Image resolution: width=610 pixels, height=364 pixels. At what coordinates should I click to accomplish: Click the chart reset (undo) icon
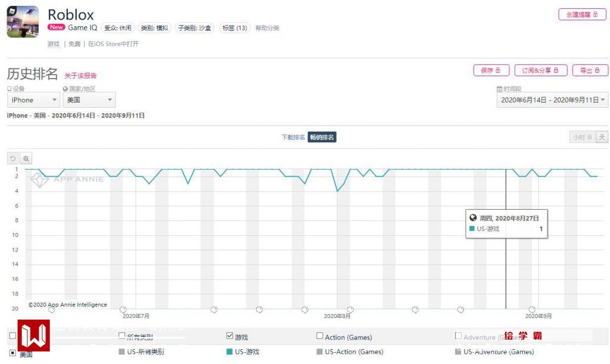(13, 158)
